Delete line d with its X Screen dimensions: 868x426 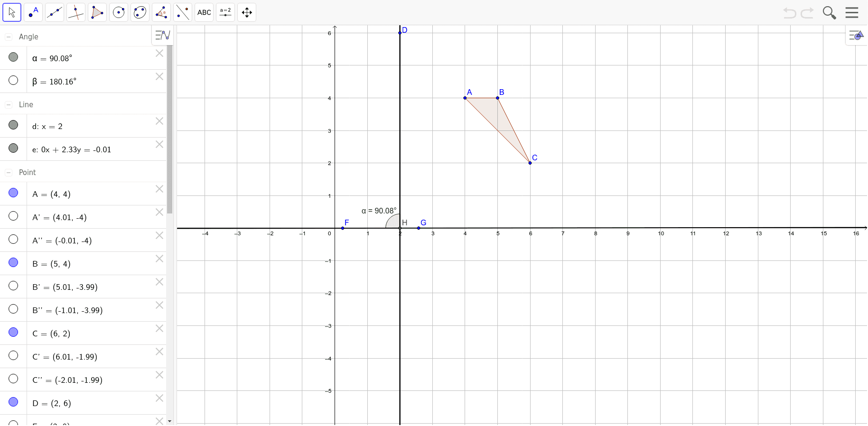(159, 121)
